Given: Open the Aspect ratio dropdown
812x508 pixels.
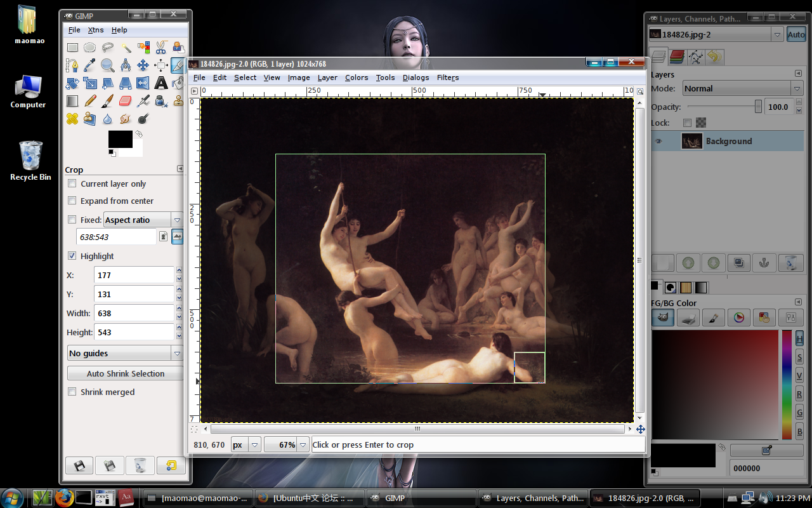Looking at the screenshot, I should pos(143,220).
